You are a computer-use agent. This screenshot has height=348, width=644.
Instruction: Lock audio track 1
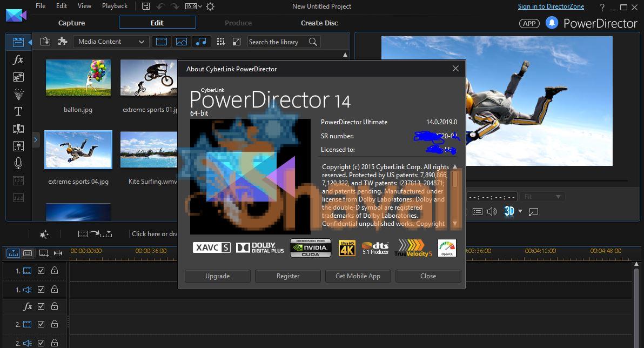54,289
